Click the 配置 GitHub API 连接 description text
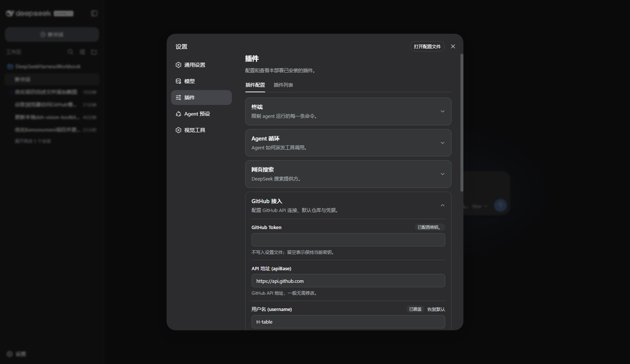This screenshot has width=630, height=364. [x=296, y=210]
